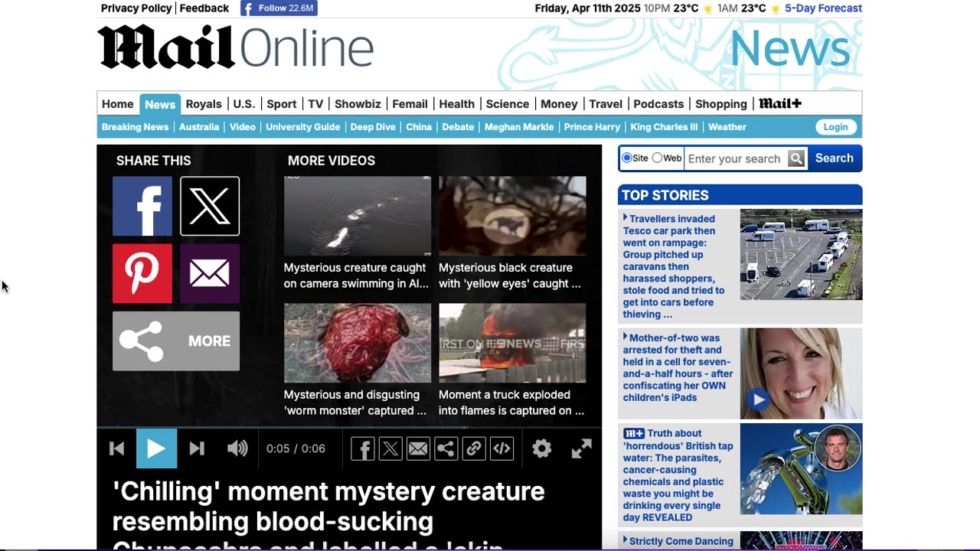Open Health section

[457, 104]
